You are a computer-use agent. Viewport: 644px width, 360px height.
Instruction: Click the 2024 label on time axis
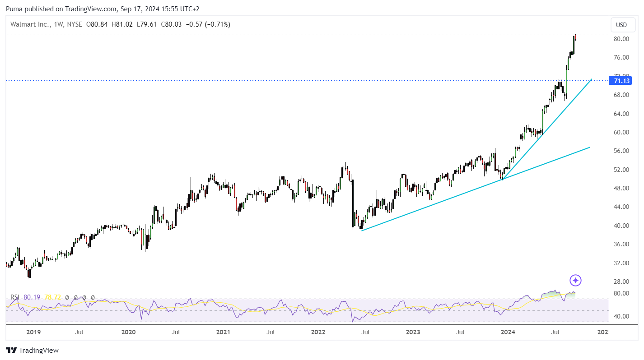[x=508, y=332]
